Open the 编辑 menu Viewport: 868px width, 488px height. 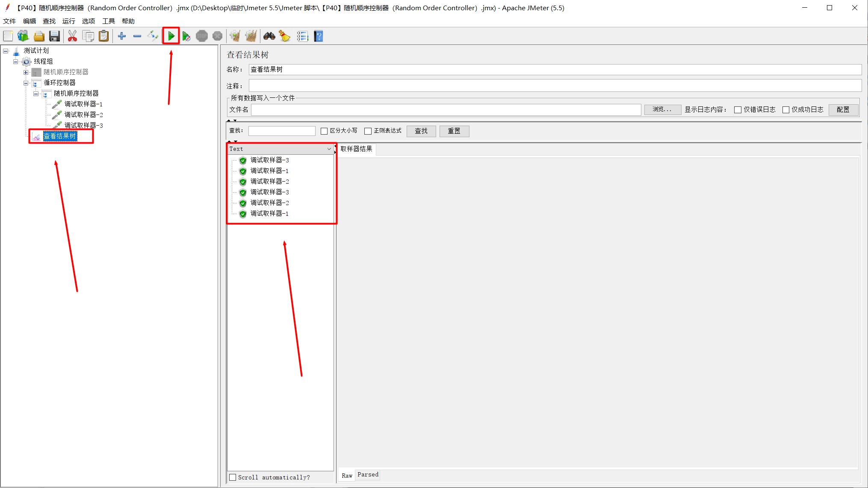30,21
